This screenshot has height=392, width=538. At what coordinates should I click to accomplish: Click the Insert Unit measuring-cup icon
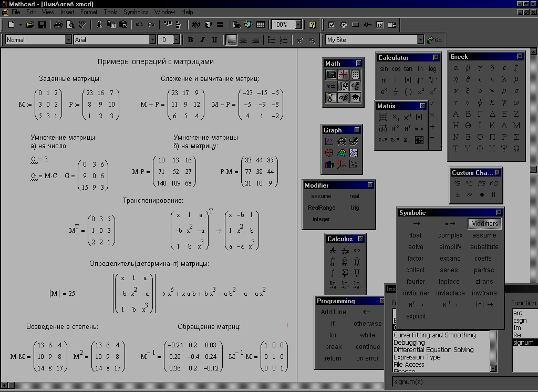(208, 25)
